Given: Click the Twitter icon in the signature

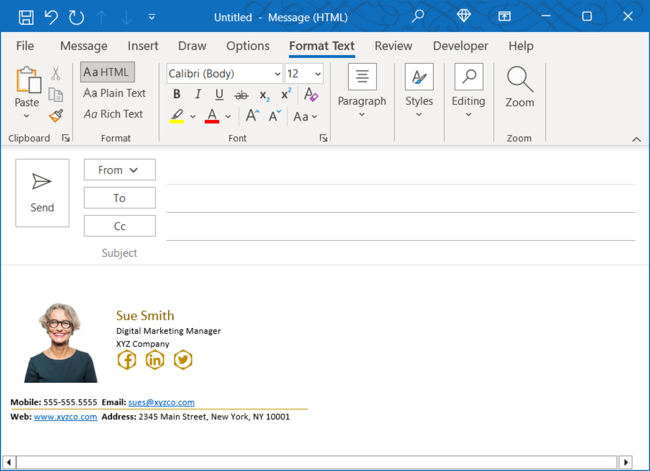Looking at the screenshot, I should [183, 360].
